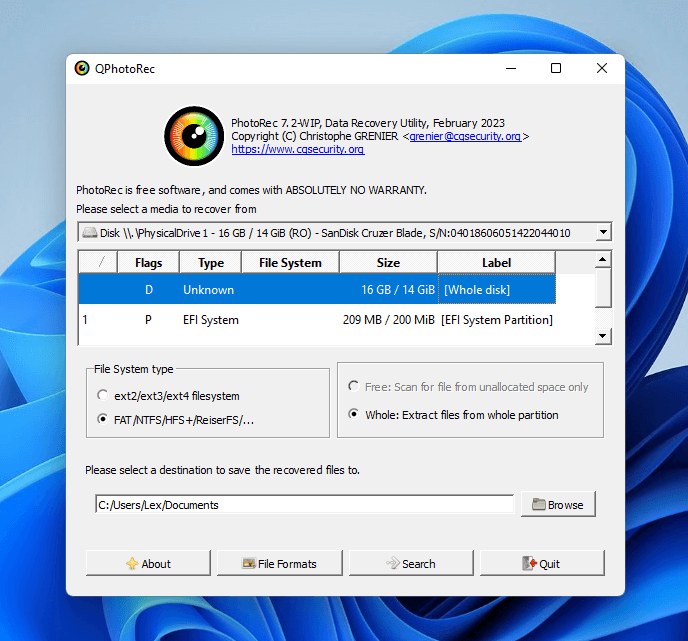Quit the application
Screen dimensions: 688x641
pos(542,563)
